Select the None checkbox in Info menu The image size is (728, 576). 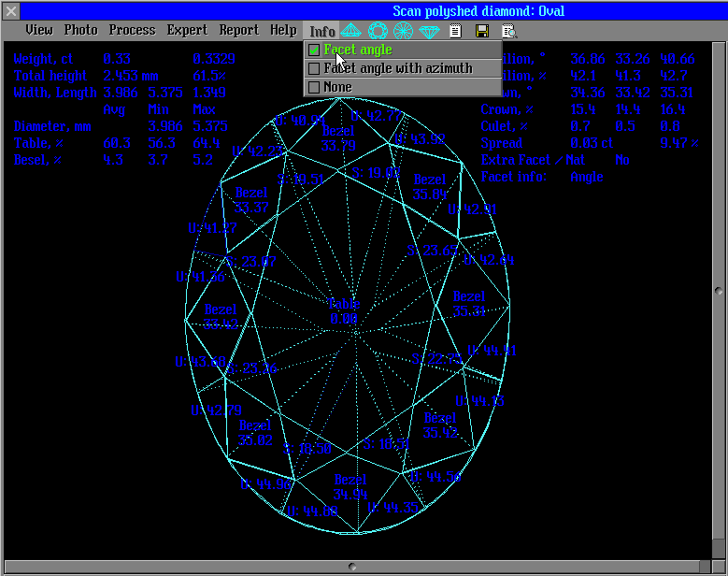point(314,87)
